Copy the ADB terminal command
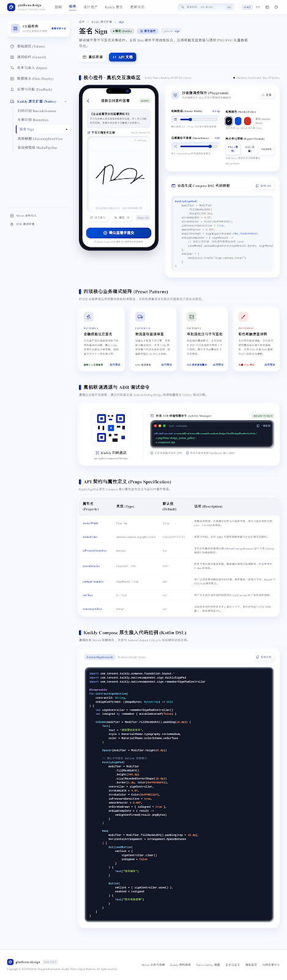This screenshot has height=980, width=287. tap(264, 426)
